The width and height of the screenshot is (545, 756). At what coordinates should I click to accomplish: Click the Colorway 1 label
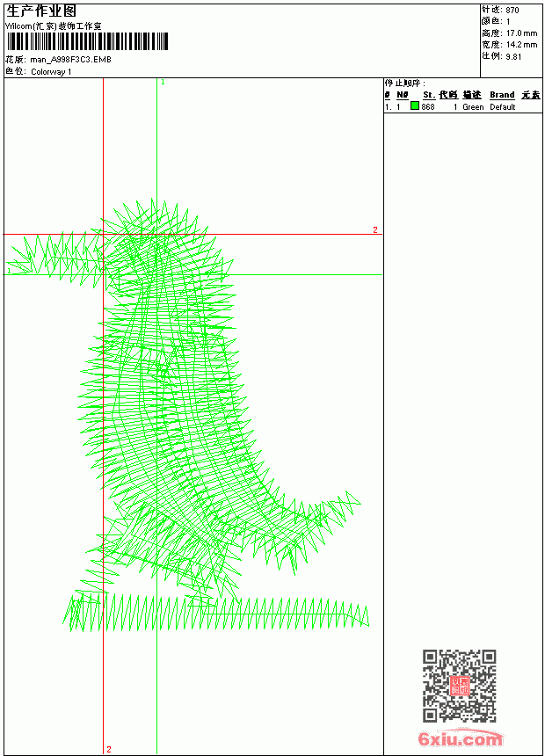point(51,72)
